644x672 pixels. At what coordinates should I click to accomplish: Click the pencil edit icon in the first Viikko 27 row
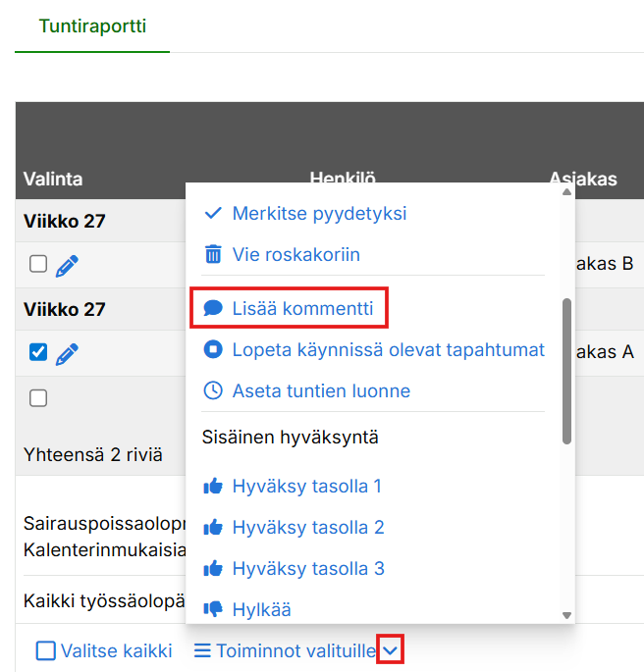tap(67, 265)
